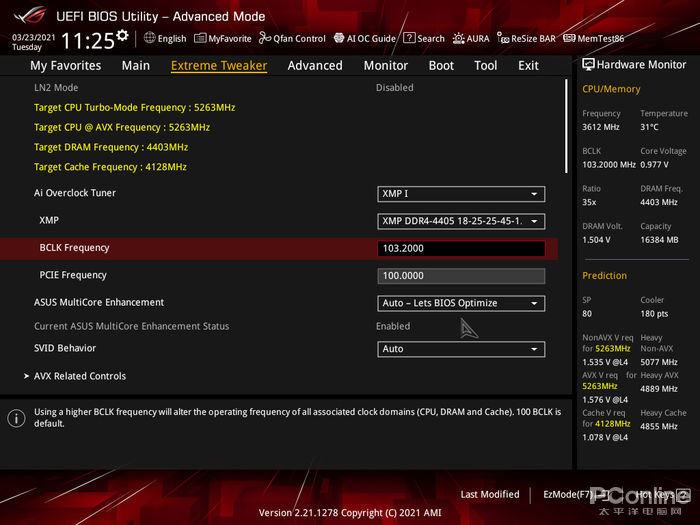Go to the Advanced tab
Screen dimensions: 700x525
click(x=315, y=66)
